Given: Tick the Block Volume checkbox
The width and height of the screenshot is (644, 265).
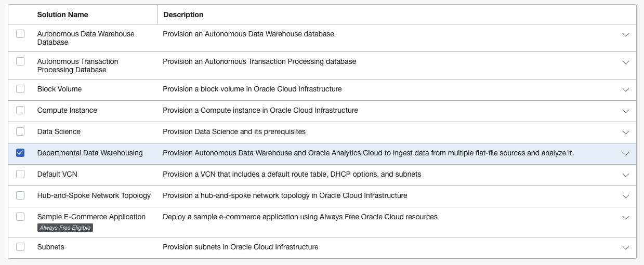Looking at the screenshot, I should pyautogui.click(x=20, y=89).
